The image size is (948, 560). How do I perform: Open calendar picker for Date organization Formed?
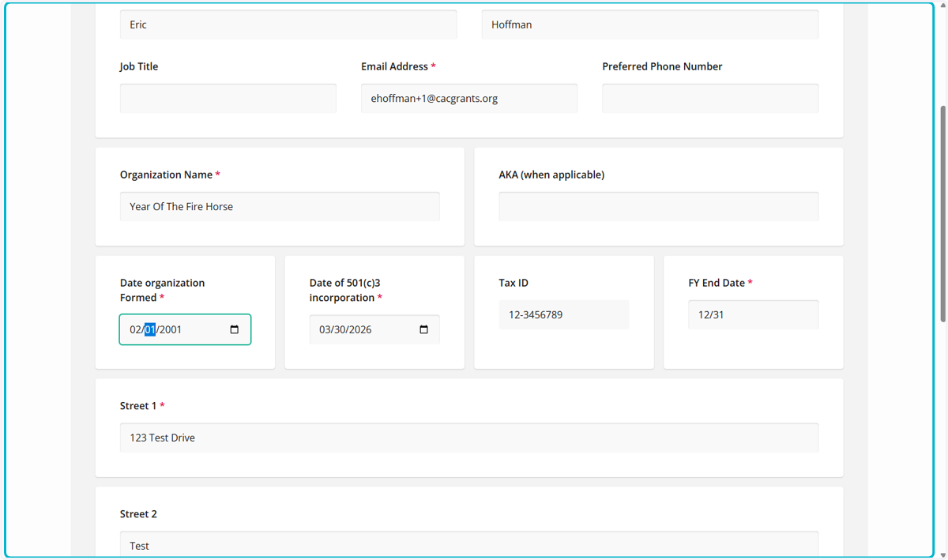234,329
